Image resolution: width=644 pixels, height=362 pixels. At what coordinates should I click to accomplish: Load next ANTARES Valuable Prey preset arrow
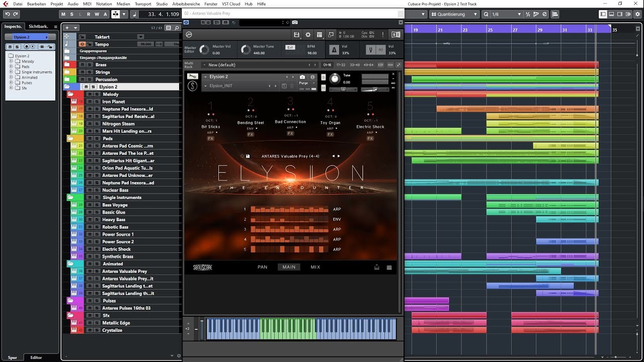pos(339,156)
